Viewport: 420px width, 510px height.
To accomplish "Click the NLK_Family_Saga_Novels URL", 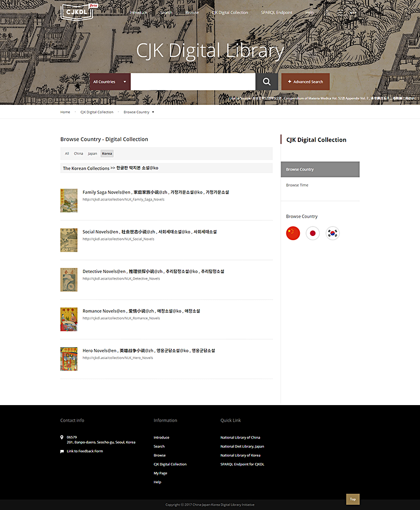I will click(123, 199).
